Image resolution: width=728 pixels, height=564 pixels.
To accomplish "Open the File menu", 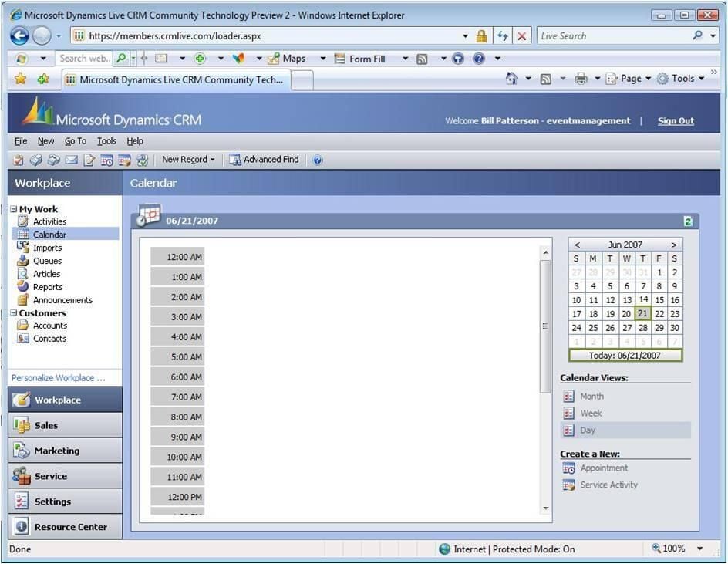I will [x=21, y=140].
